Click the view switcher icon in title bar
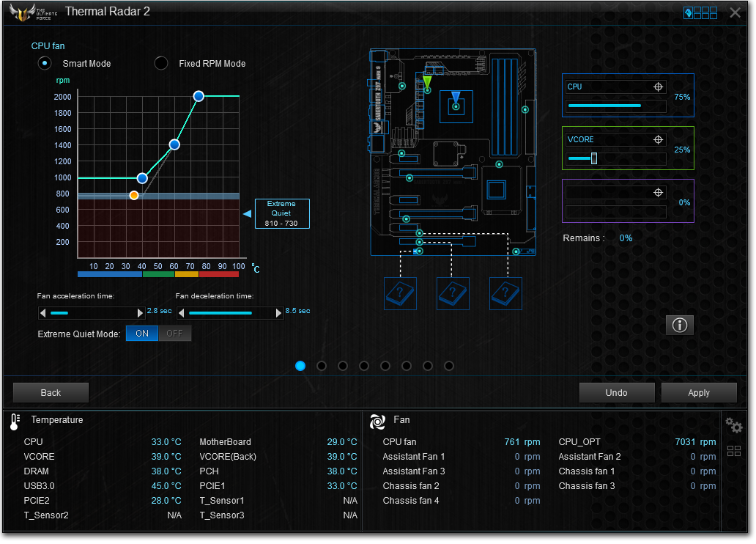Viewport: 756px width, 544px height. (700, 13)
